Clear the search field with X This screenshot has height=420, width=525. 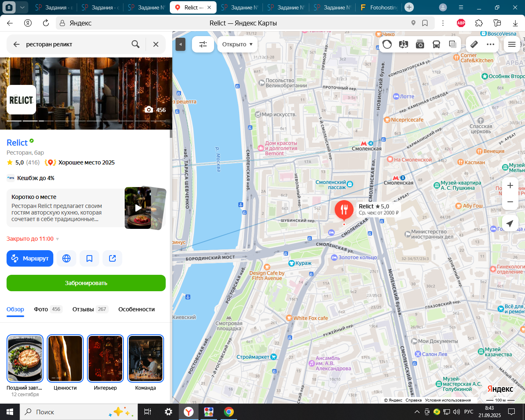[156, 44]
